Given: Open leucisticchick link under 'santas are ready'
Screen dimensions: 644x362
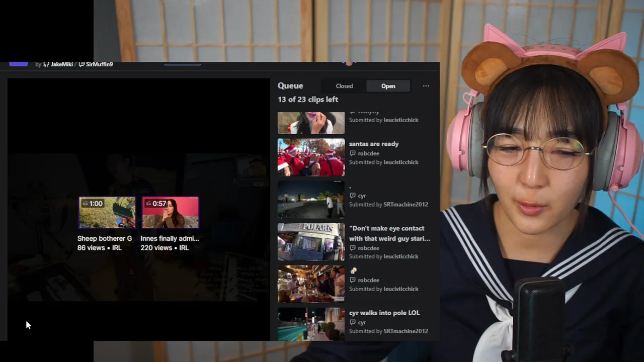Looking at the screenshot, I should (x=401, y=162).
